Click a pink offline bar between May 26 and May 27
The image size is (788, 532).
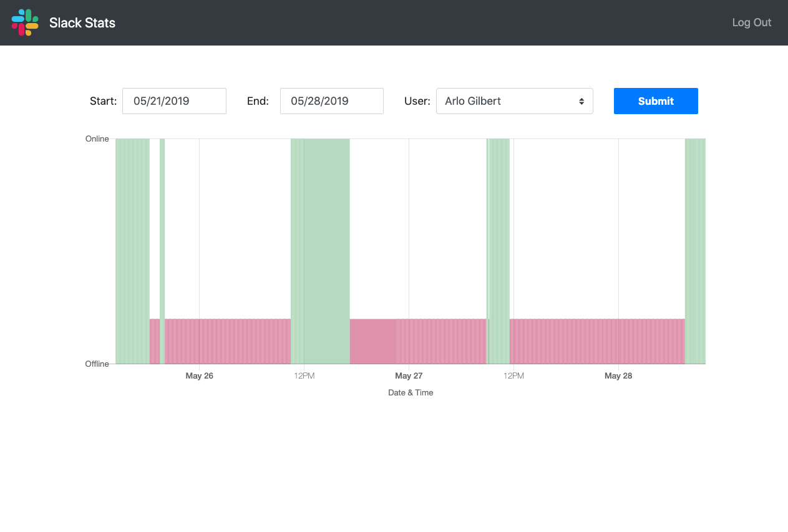point(237,341)
